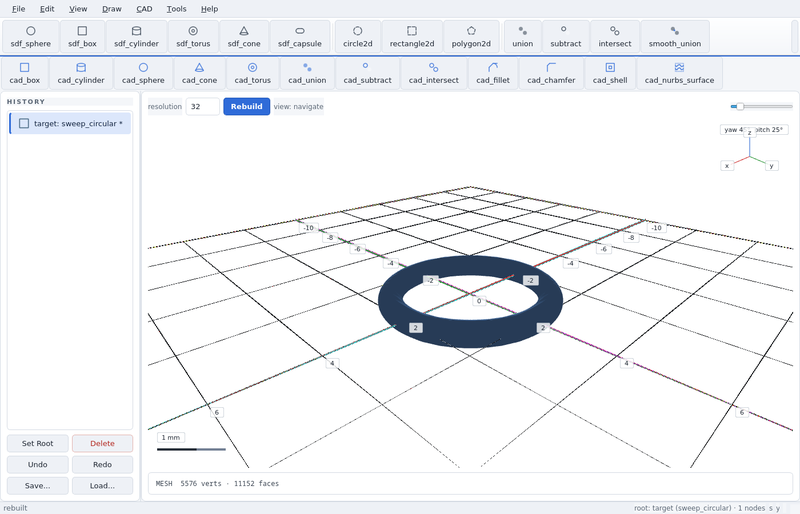The width and height of the screenshot is (800, 514).
Task: Click the Undo button
Action: coord(37,464)
